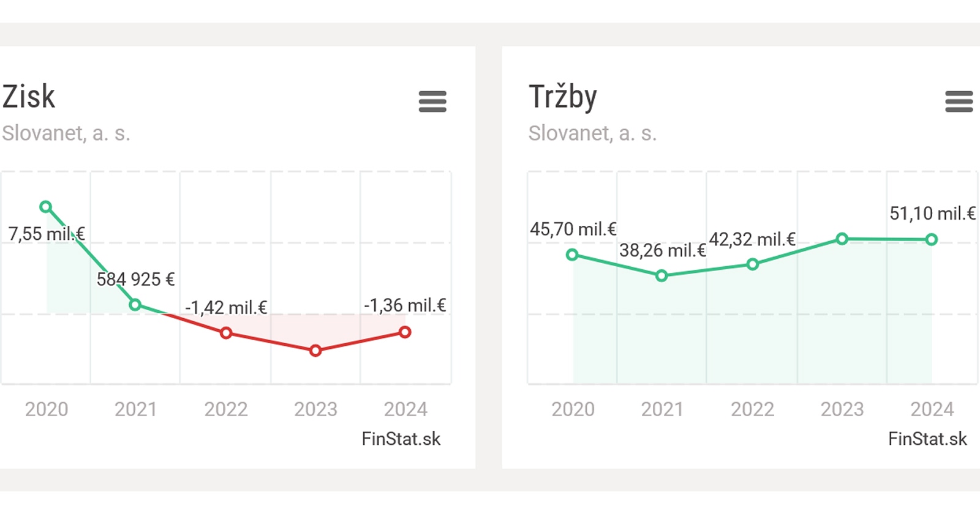This screenshot has width=980, height=514.
Task: Click the Tržby chart title
Action: (x=562, y=97)
